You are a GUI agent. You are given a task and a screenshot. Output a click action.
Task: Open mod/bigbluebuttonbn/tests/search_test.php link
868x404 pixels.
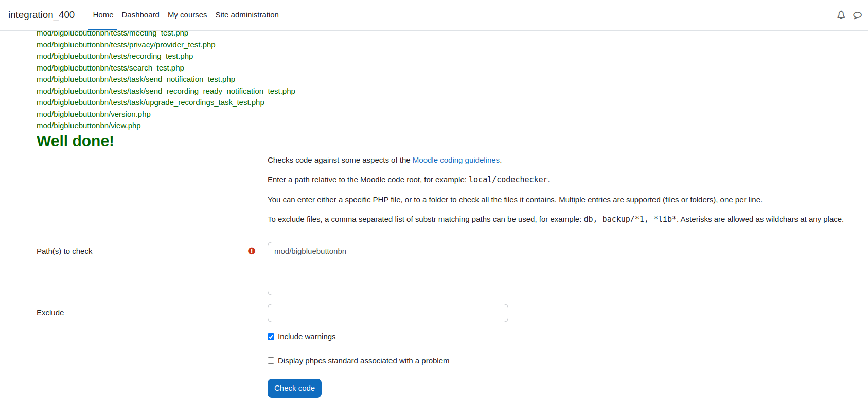click(x=110, y=68)
